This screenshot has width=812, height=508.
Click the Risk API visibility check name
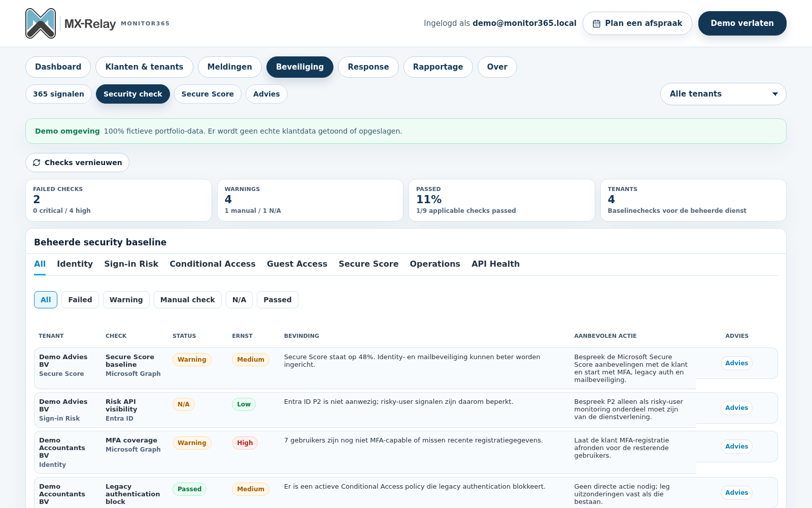tap(121, 405)
